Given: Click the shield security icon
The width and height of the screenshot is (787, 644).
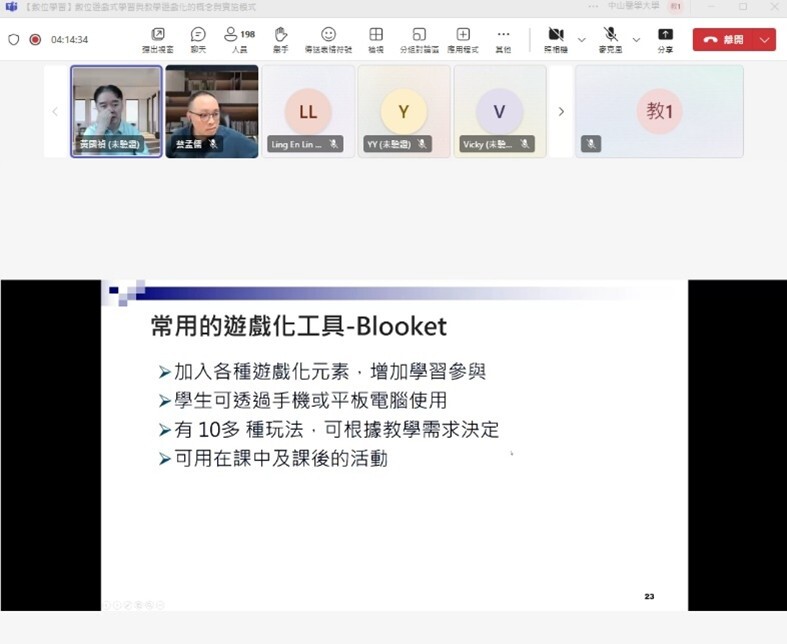Looking at the screenshot, I should pos(14,40).
